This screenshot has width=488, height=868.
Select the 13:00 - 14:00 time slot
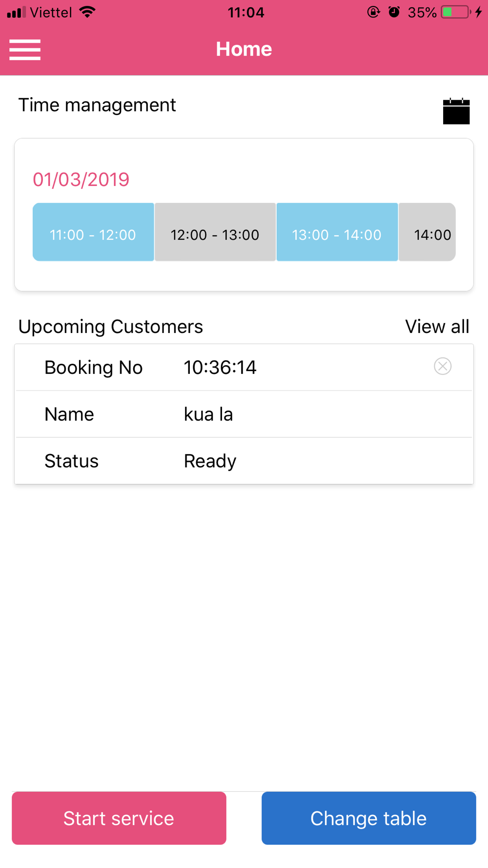337,232
